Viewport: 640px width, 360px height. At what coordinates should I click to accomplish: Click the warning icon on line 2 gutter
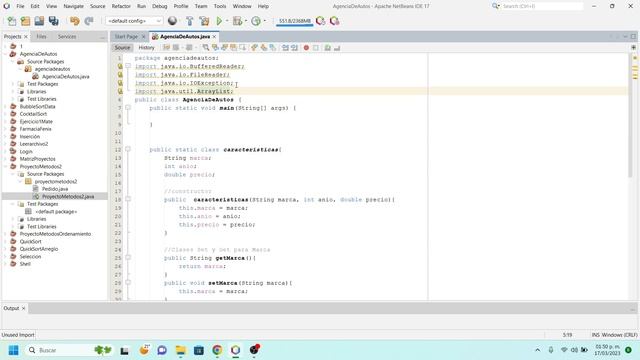click(120, 66)
